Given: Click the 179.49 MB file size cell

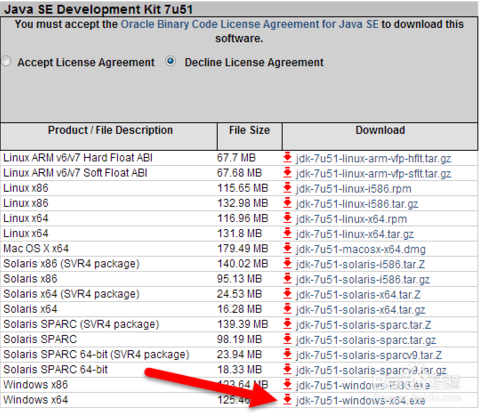Looking at the screenshot, I should (243, 248).
